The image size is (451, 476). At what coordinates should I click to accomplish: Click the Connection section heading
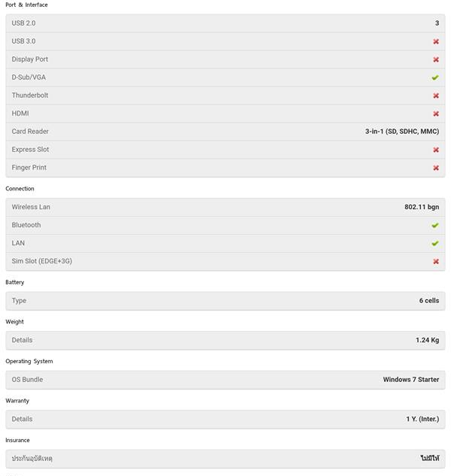(x=20, y=189)
